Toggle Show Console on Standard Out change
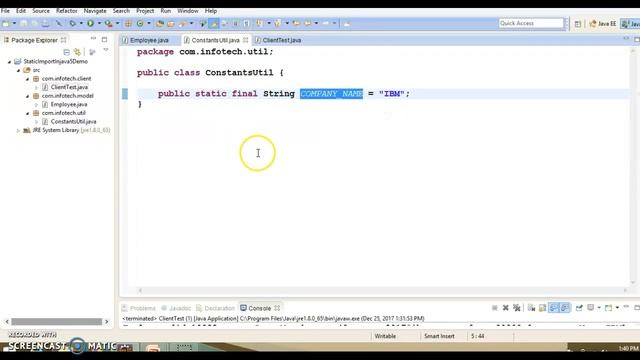 click(554, 308)
